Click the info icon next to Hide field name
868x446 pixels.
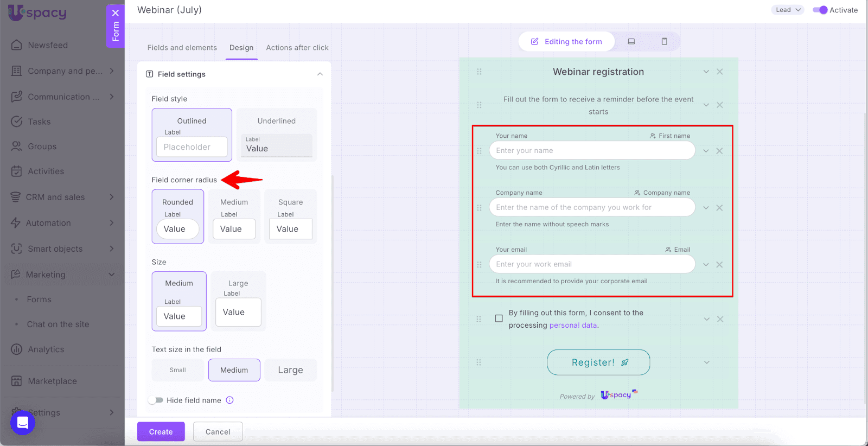(229, 400)
